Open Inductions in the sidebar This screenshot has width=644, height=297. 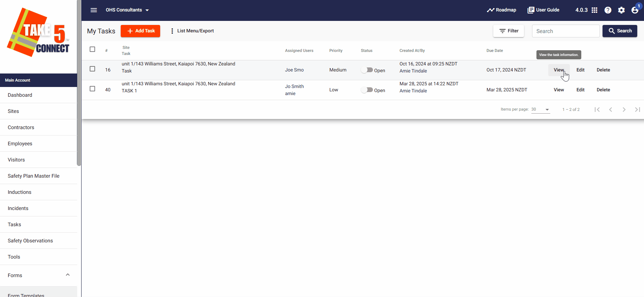tap(38, 192)
